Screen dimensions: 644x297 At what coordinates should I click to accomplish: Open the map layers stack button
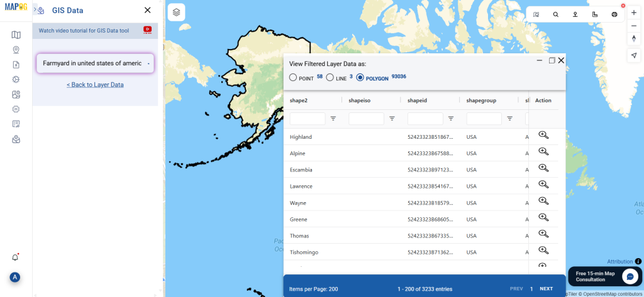coord(177,12)
